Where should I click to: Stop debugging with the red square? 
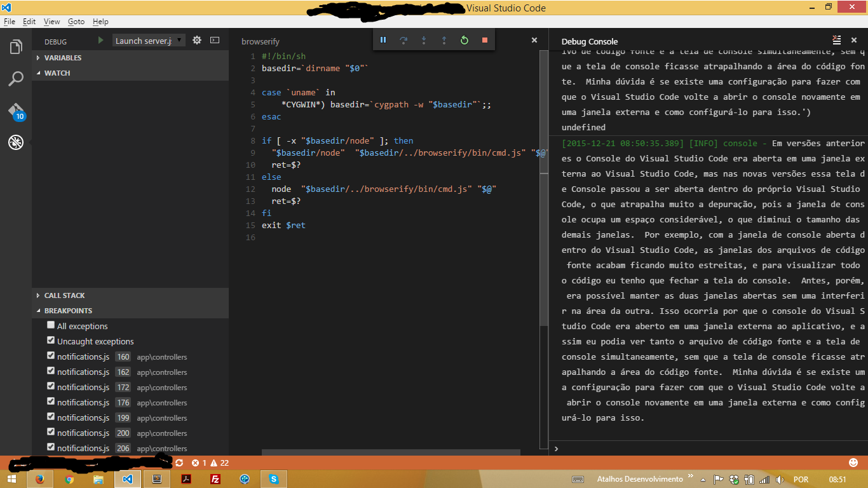coord(485,40)
